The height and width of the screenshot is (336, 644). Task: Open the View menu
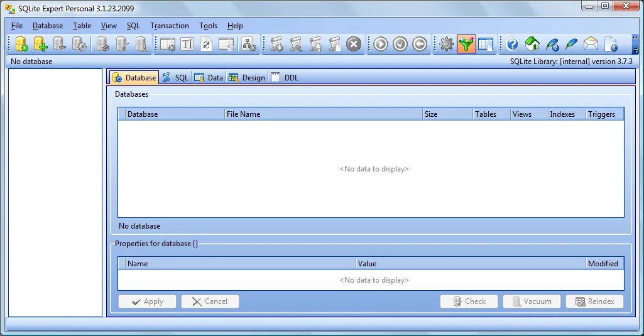[x=109, y=26]
